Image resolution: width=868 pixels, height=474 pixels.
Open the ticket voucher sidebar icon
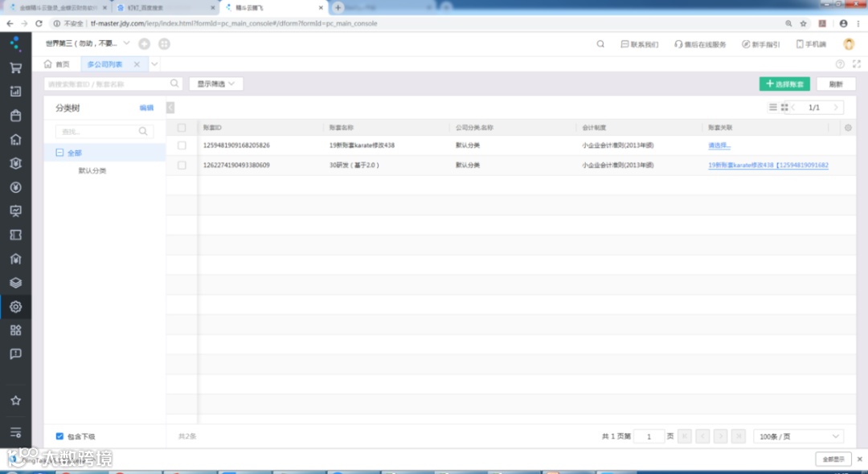coord(15,235)
